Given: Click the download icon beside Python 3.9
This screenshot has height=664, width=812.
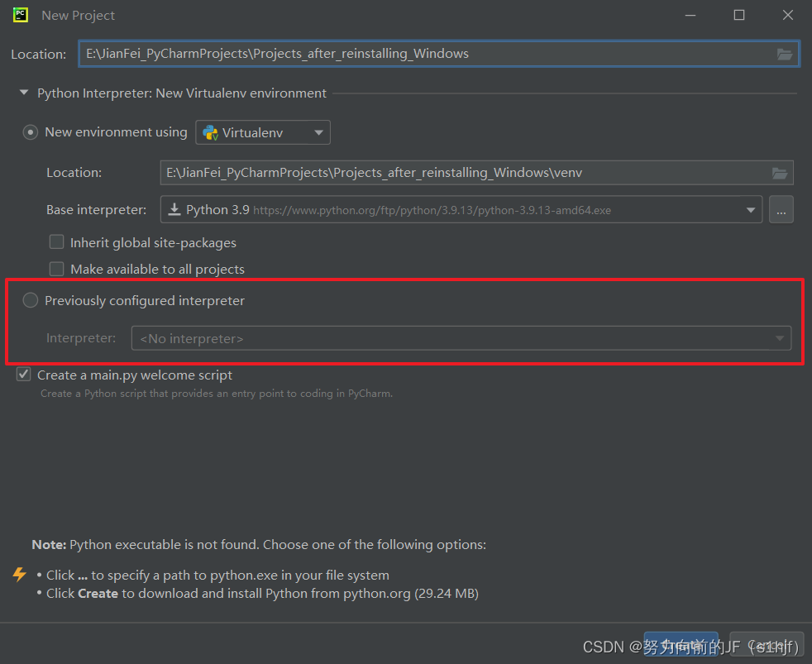Looking at the screenshot, I should (x=174, y=209).
